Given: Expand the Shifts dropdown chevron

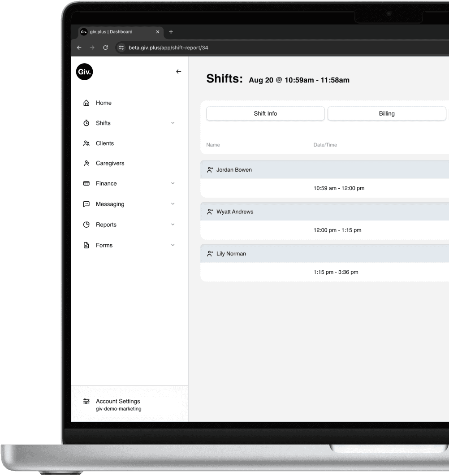Looking at the screenshot, I should click(173, 123).
